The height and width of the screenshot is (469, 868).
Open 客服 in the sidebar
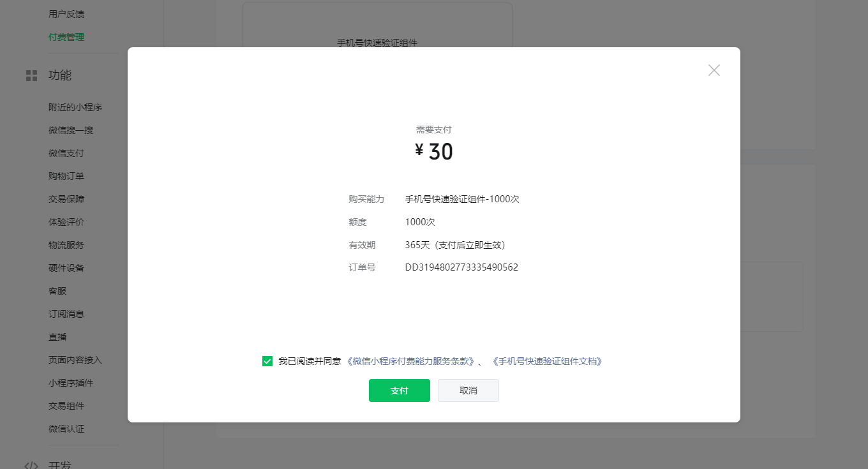(x=57, y=291)
